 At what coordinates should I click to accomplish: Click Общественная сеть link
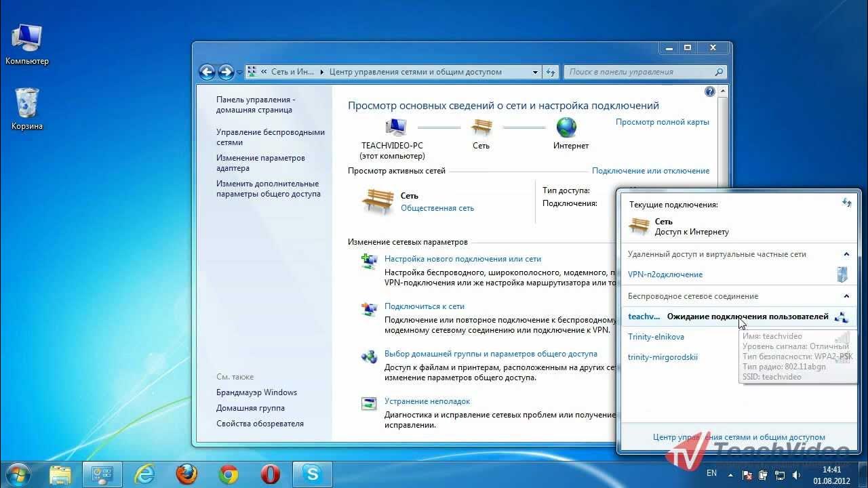point(437,208)
